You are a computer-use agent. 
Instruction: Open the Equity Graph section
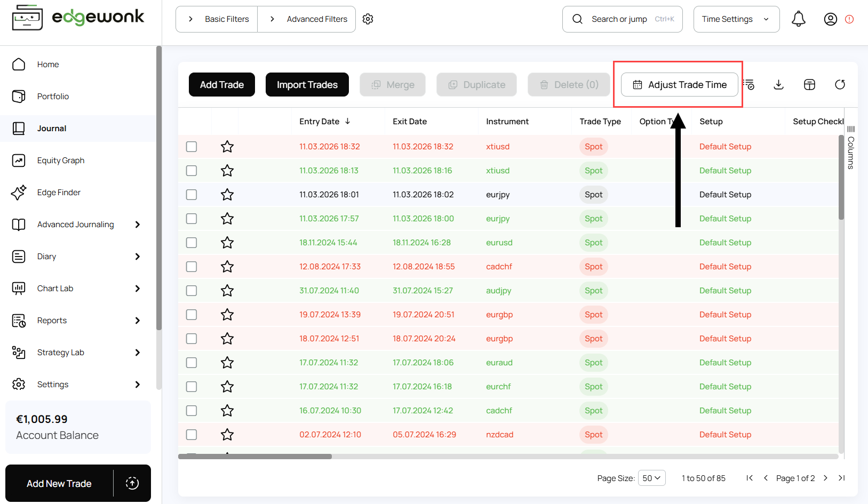[x=60, y=160]
